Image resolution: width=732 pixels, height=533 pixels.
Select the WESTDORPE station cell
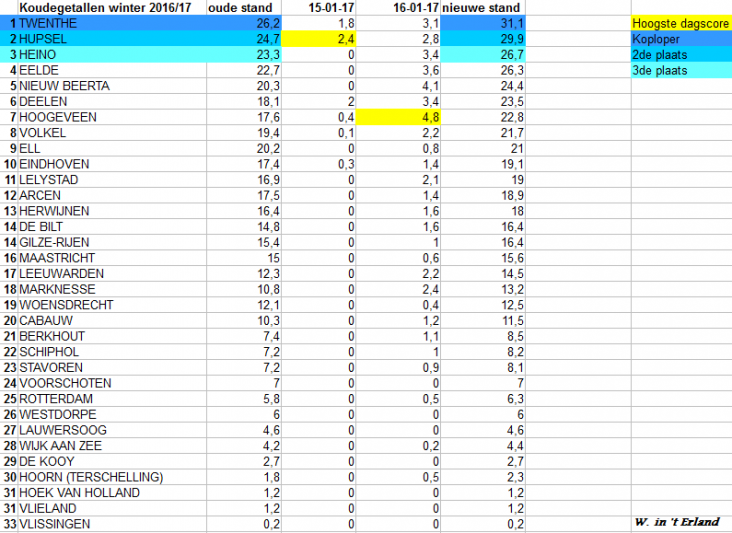(x=112, y=414)
